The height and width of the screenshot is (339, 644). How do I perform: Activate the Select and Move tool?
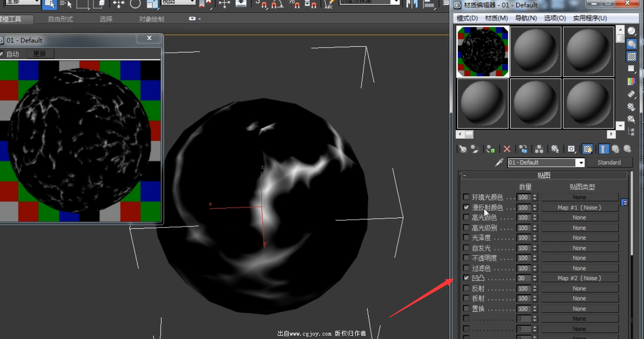click(119, 4)
